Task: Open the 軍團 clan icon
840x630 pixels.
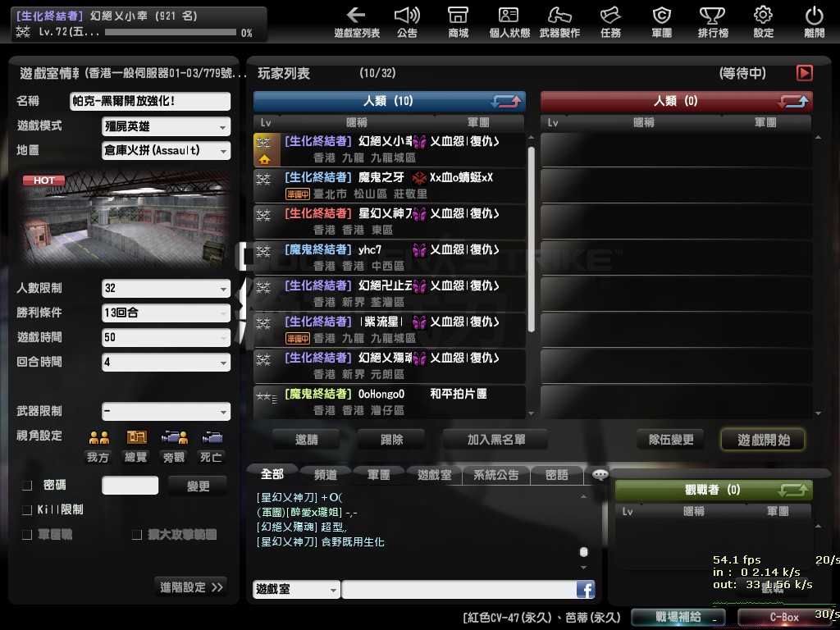Action: click(662, 22)
